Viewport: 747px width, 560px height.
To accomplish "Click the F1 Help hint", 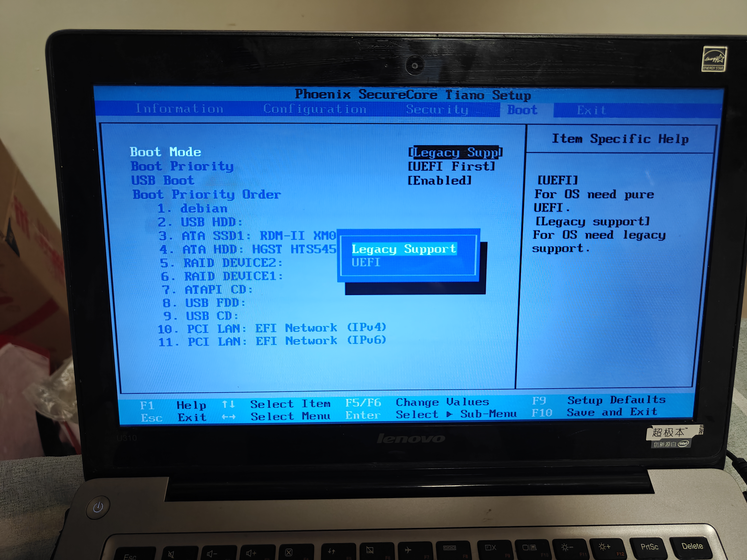I will click(173, 405).
